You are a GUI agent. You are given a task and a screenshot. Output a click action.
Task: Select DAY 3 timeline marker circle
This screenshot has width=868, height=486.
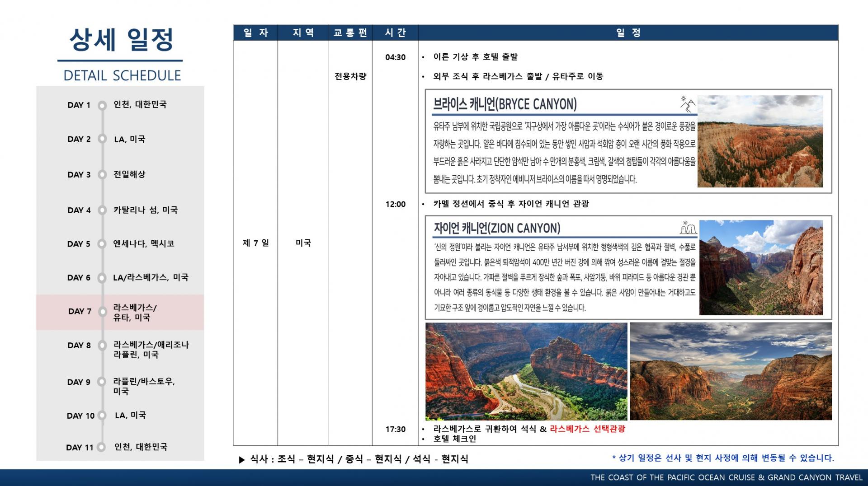point(102,174)
